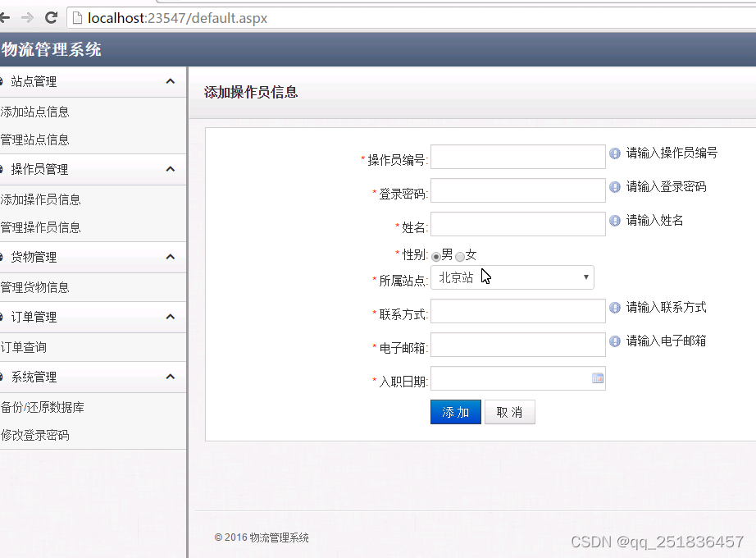This screenshot has width=756, height=558.
Task: Open 管理货物信息 in sidebar
Action: pos(34,288)
